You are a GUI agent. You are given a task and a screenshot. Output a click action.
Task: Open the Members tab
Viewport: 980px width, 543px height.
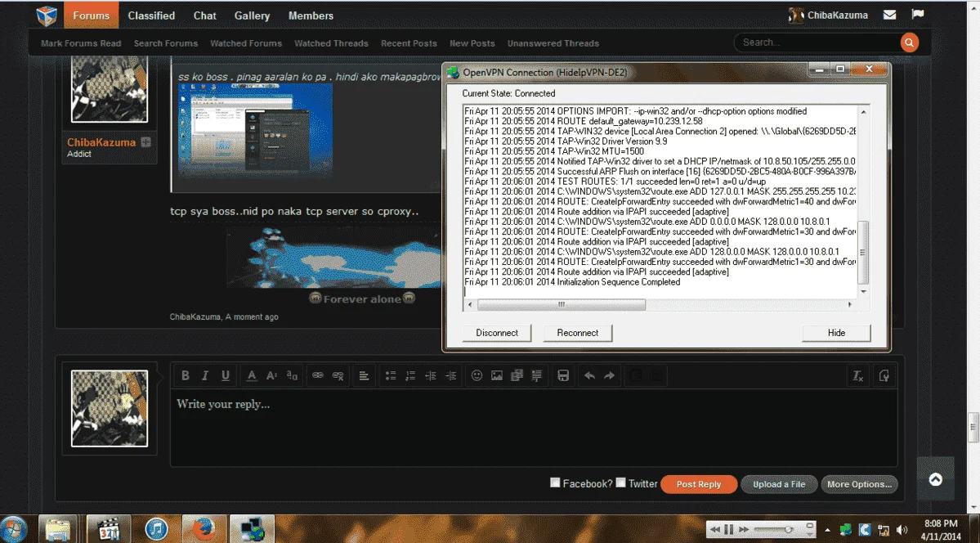point(311,16)
